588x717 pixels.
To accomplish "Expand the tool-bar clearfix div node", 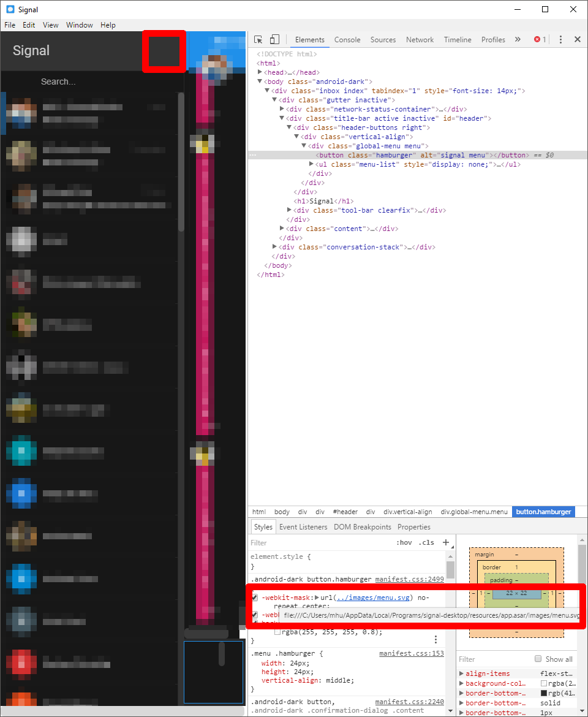I will (x=289, y=210).
